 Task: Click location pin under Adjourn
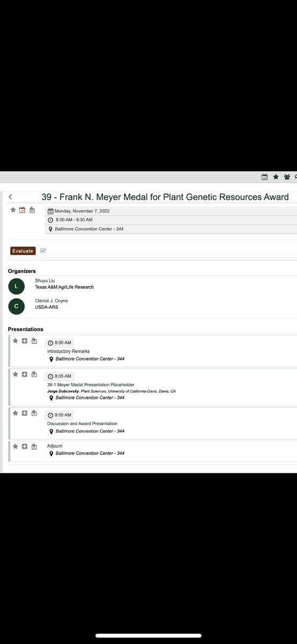point(51,453)
